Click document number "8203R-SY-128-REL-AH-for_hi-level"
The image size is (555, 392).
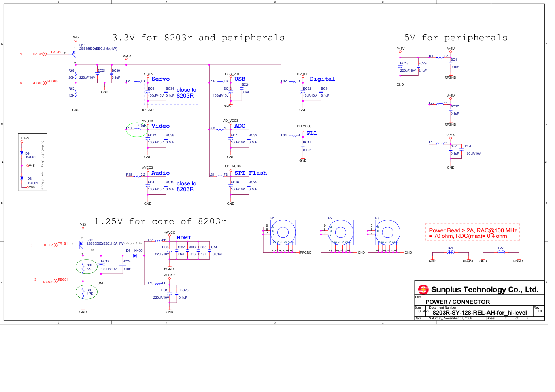pos(479,313)
